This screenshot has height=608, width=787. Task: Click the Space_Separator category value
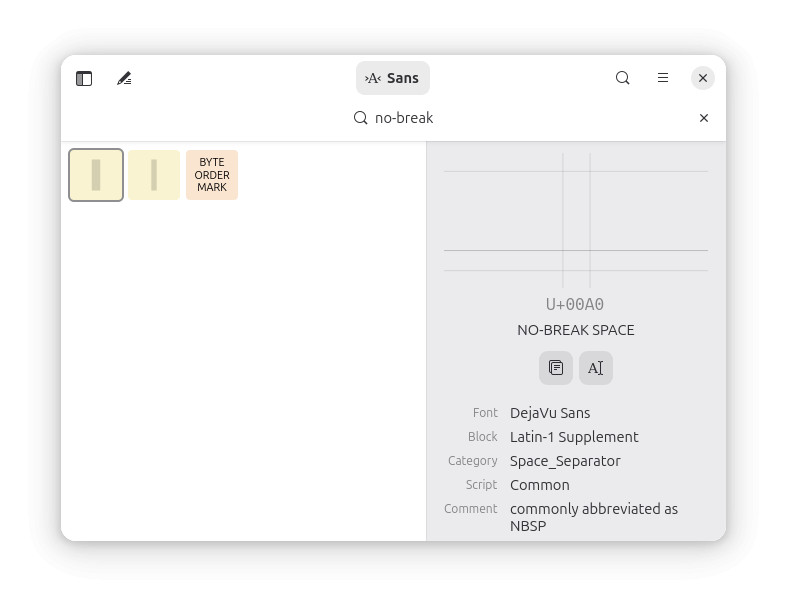[565, 461]
